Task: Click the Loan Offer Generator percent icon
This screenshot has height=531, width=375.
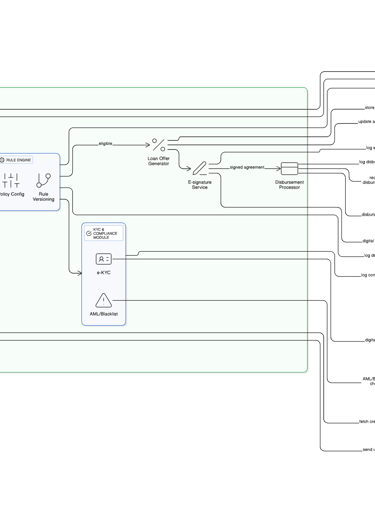Action: [x=159, y=145]
